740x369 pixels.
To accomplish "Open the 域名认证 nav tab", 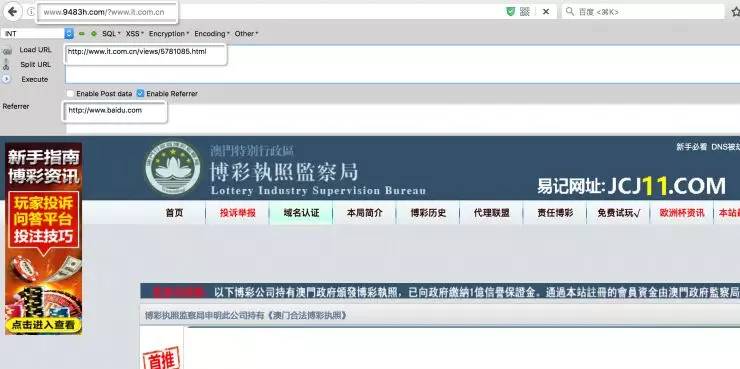I will click(x=301, y=213).
